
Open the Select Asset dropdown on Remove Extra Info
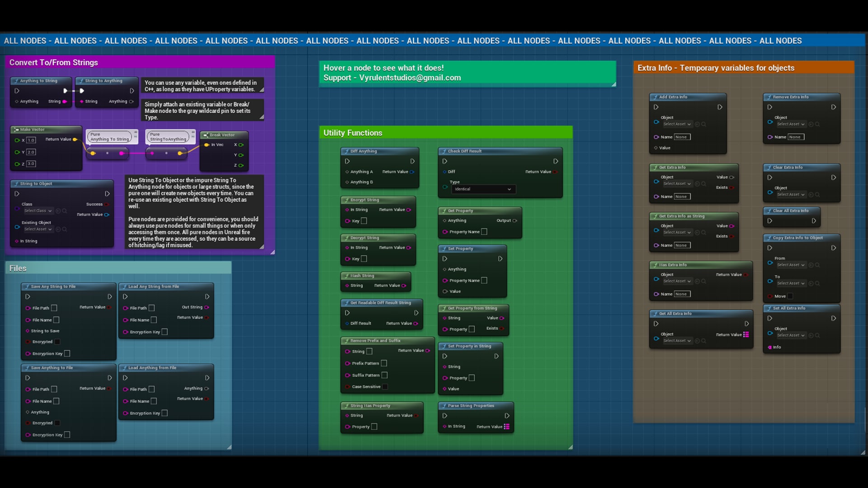point(791,124)
